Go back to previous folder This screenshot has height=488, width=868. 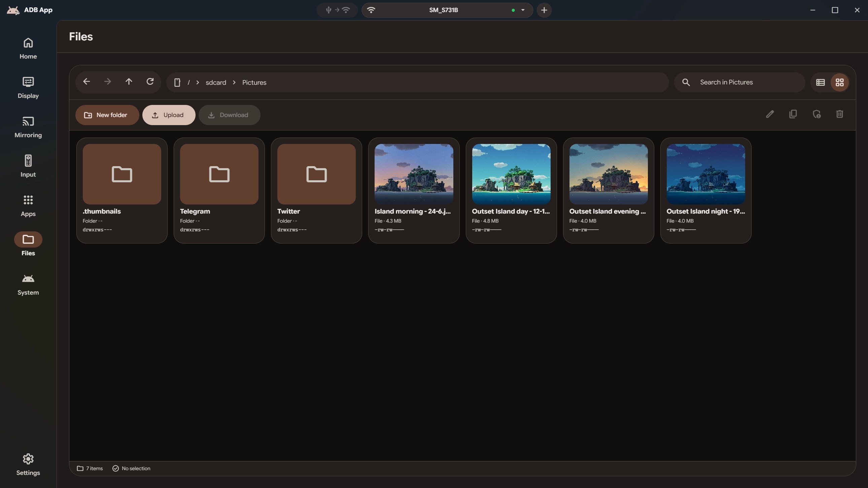86,82
